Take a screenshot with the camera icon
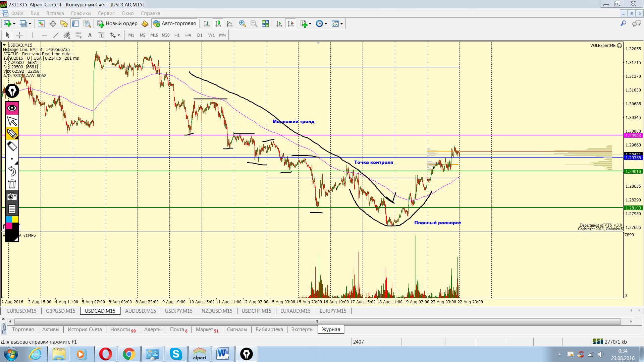644x362 pixels. click(12, 196)
